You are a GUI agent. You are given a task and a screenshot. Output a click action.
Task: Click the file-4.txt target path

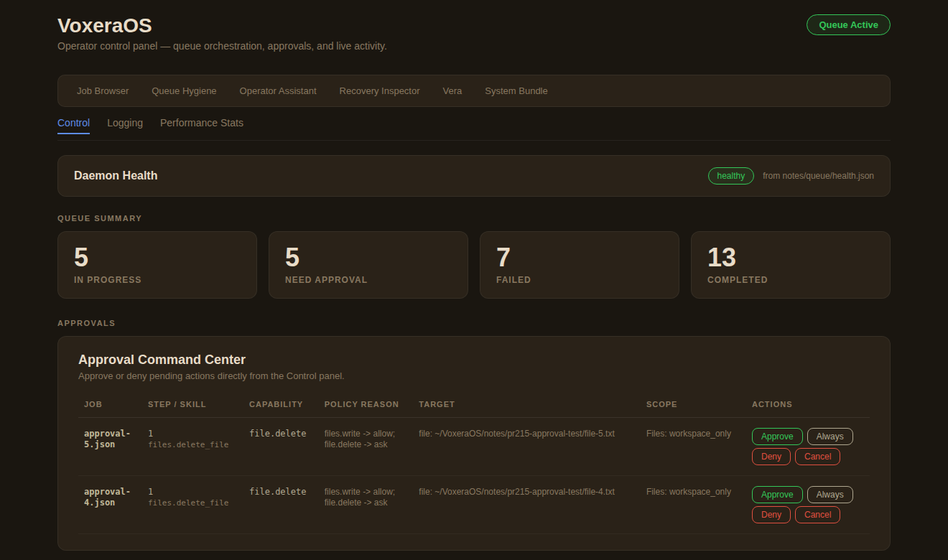point(516,492)
